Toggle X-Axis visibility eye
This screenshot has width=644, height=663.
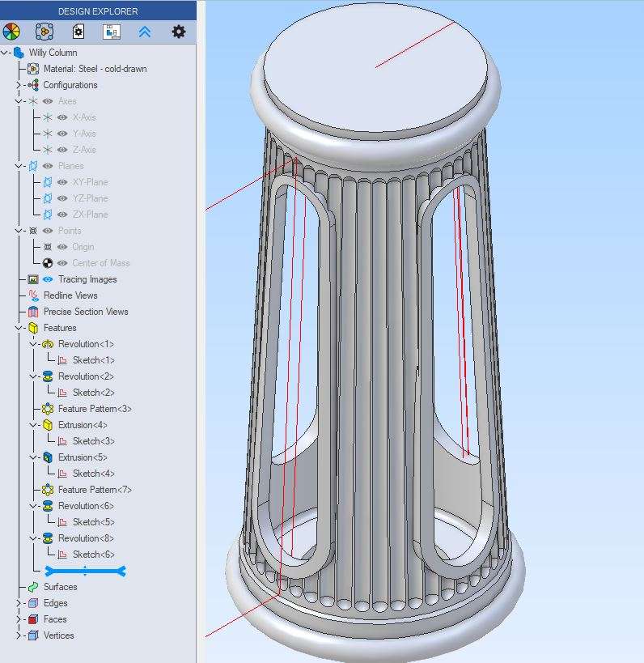(62, 117)
